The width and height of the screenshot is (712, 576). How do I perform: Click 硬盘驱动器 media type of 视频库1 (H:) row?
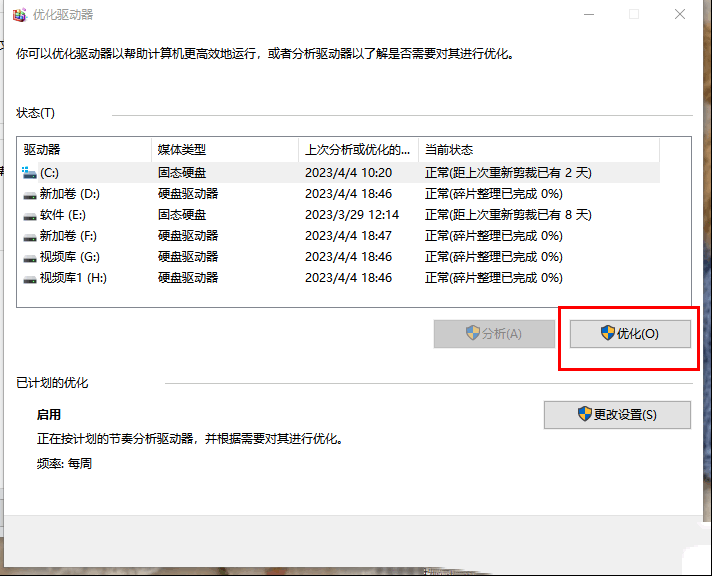click(188, 278)
